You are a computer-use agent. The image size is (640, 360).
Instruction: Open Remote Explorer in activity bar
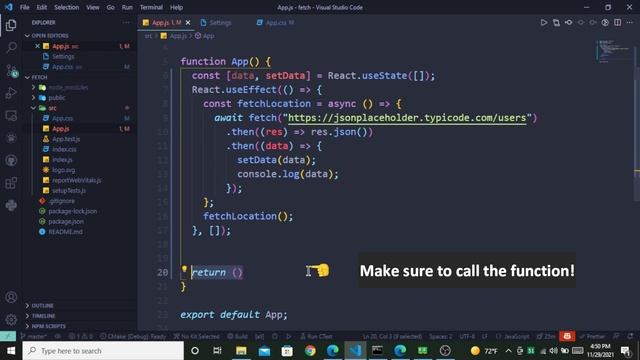click(11, 116)
